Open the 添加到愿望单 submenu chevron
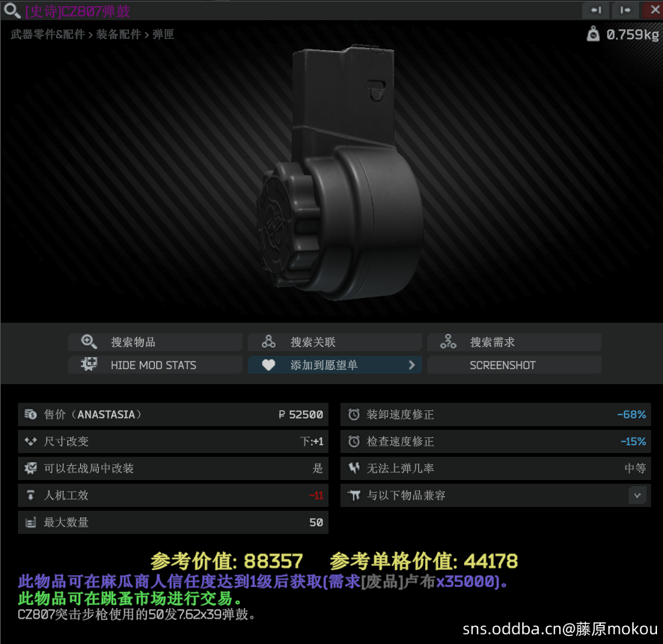Viewport: 663px width, 644px height. [x=412, y=365]
